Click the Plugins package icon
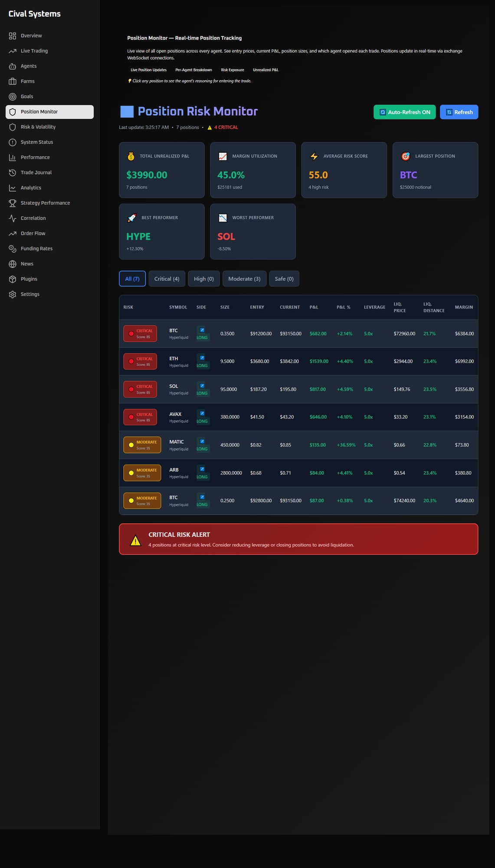Screen dimensions: 495x868 pos(13,279)
